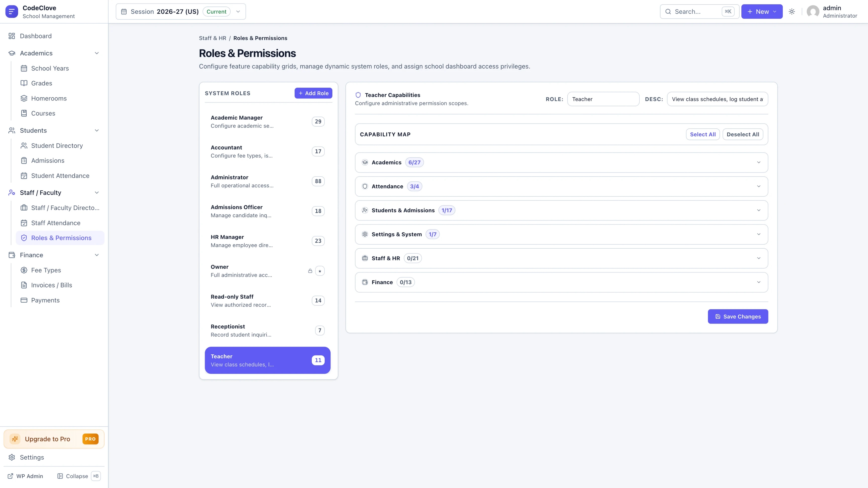Viewport: 868px width, 488px height.
Task: Collapse the Academics sidebar group
Action: [x=54, y=53]
